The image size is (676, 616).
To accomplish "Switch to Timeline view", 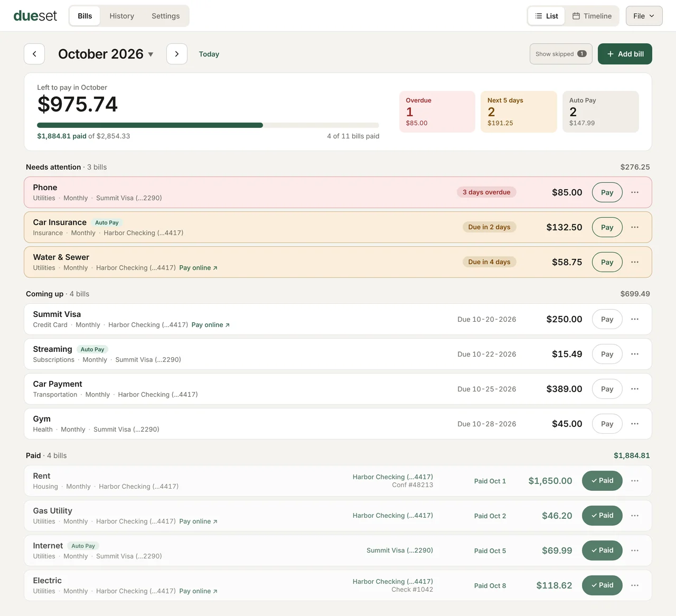I will point(592,16).
